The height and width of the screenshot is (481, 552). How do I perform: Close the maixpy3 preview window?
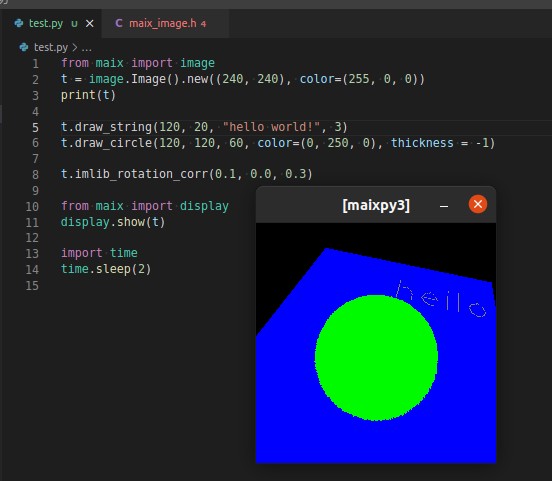(478, 204)
